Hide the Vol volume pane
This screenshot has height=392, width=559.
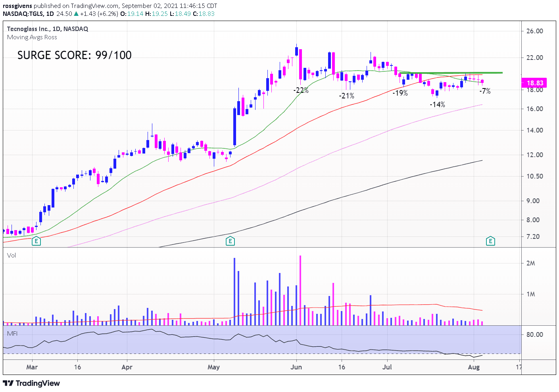tap(12, 256)
